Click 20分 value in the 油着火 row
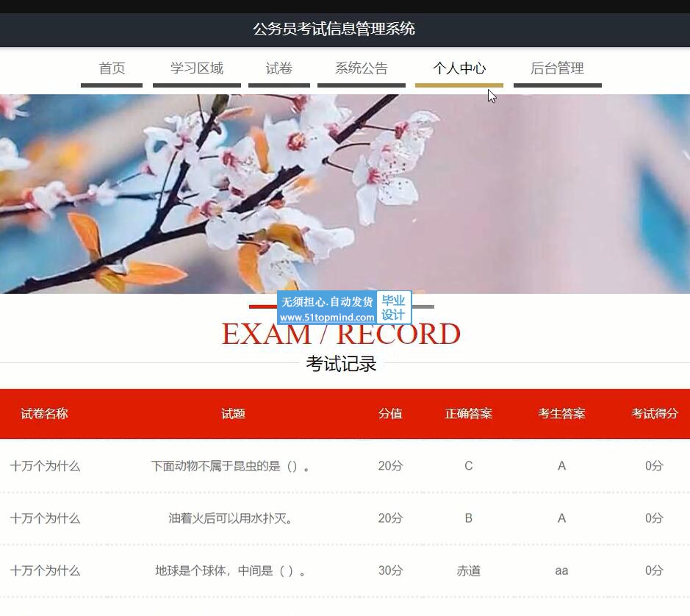The height and width of the screenshot is (616, 690). [390, 518]
